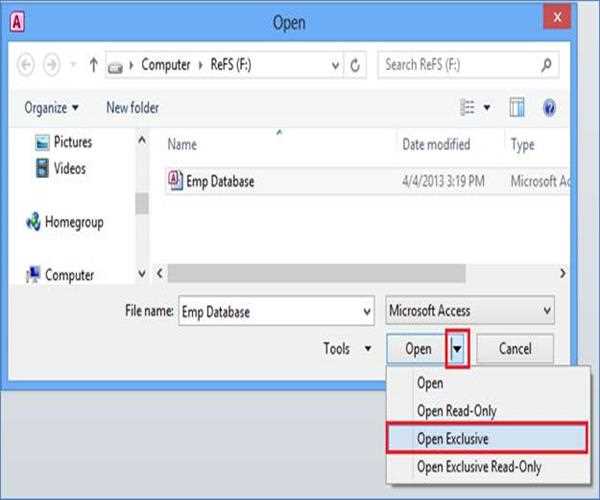Change the view with the view icon
600x500 pixels.
(x=467, y=107)
